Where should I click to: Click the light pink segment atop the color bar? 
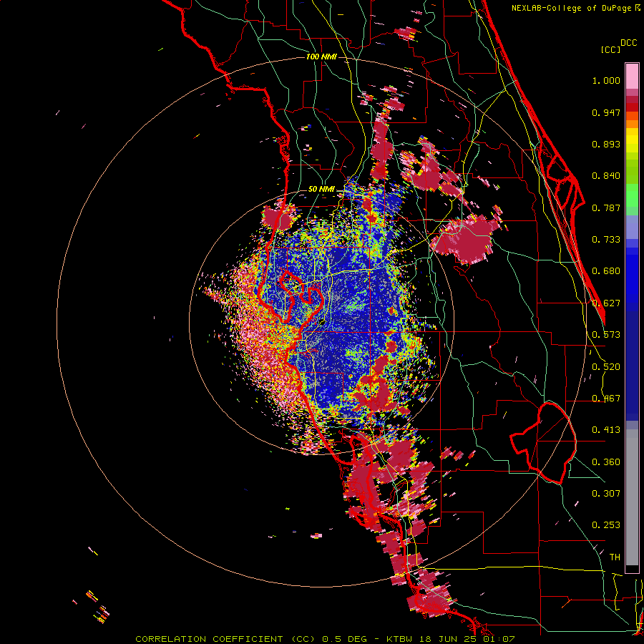[x=632, y=76]
